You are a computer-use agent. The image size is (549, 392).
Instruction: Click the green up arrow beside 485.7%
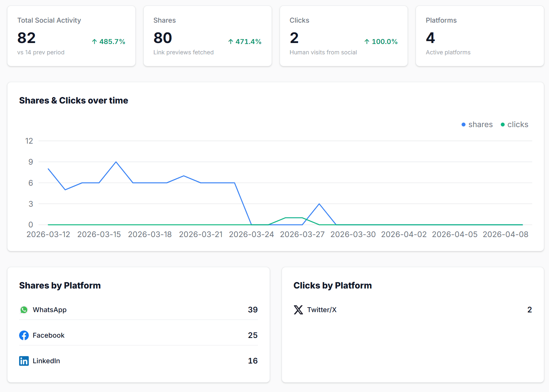94,41
